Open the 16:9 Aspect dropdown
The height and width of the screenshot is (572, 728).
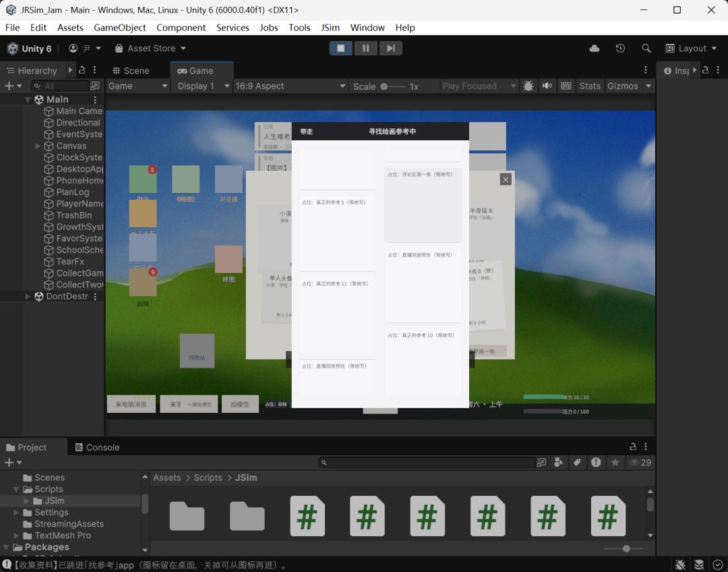(x=291, y=86)
